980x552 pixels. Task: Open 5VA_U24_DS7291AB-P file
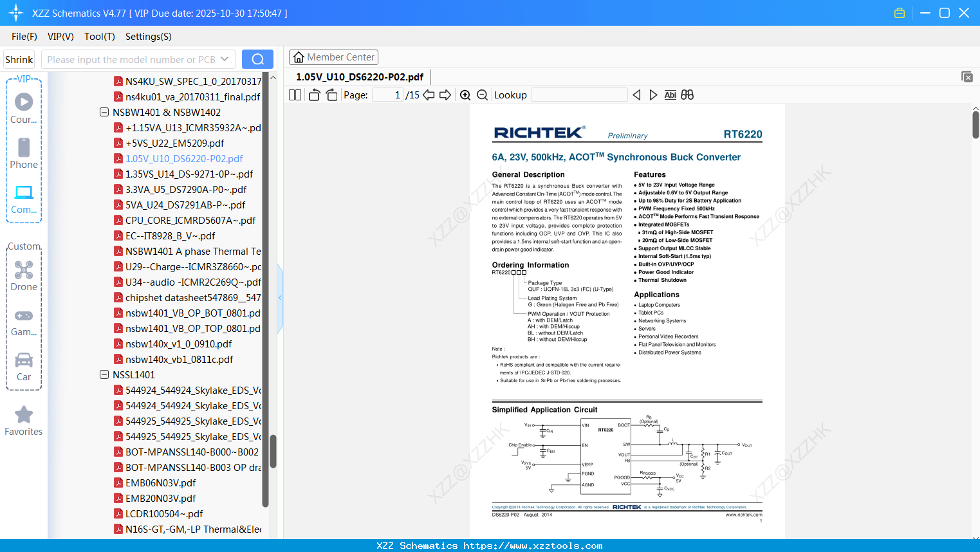[x=185, y=205]
